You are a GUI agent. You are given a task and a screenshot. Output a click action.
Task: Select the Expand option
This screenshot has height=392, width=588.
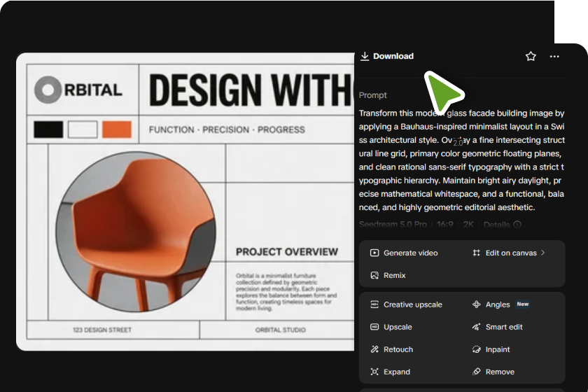(x=397, y=372)
